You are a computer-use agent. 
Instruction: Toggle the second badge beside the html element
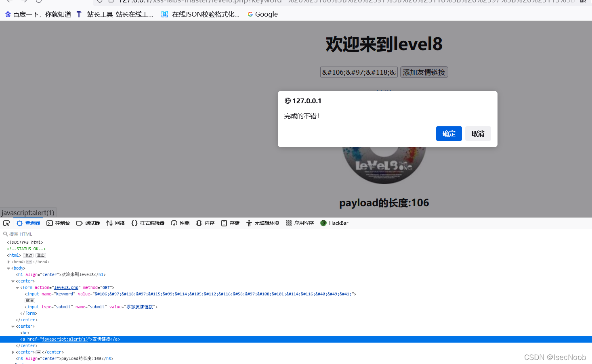tap(40, 255)
